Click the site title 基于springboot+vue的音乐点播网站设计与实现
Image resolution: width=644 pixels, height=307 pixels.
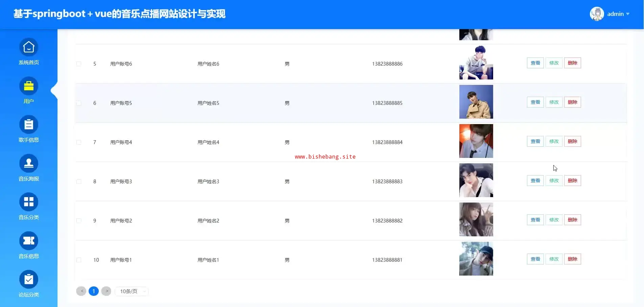(119, 14)
